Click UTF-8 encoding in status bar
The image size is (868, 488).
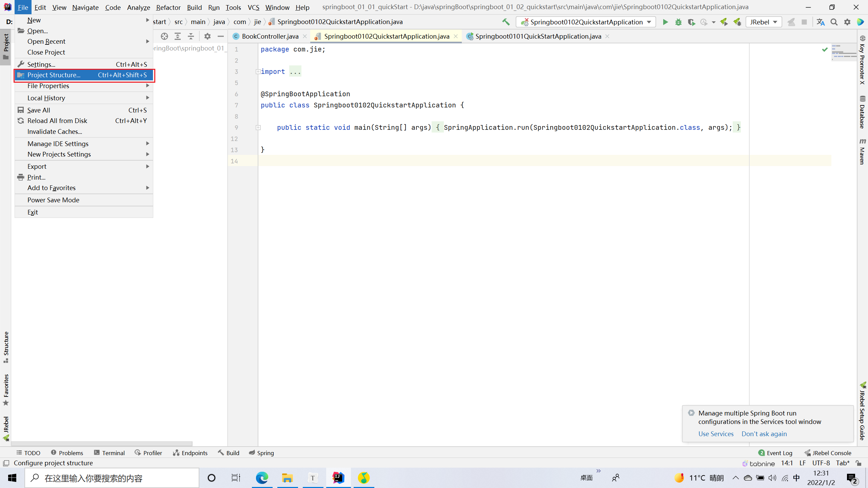point(821,463)
